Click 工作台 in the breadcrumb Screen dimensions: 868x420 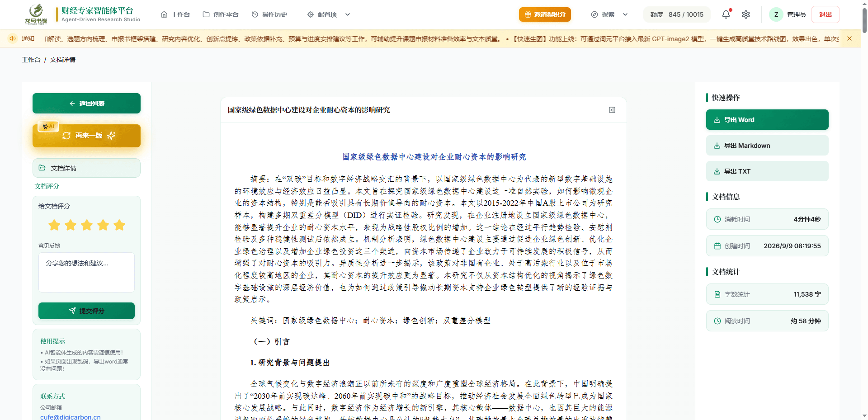(x=31, y=60)
